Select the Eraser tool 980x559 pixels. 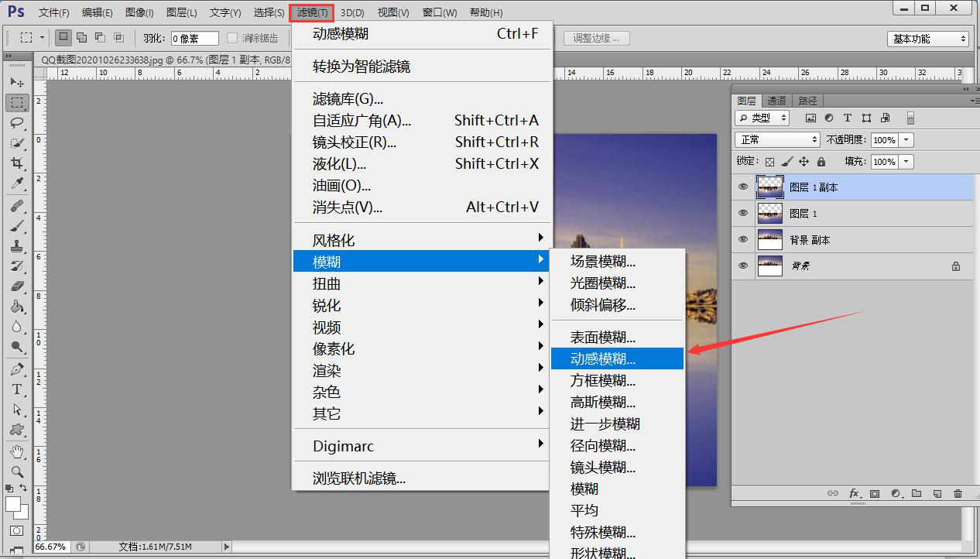(x=17, y=286)
